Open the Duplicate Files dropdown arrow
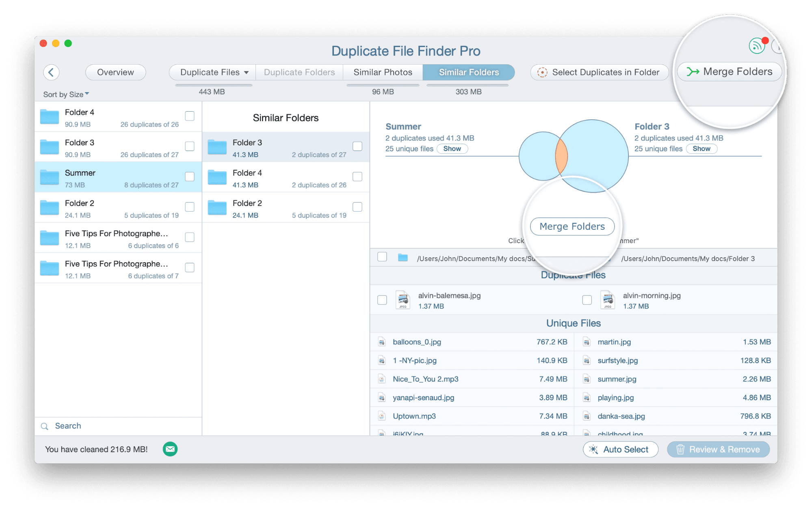 (246, 72)
